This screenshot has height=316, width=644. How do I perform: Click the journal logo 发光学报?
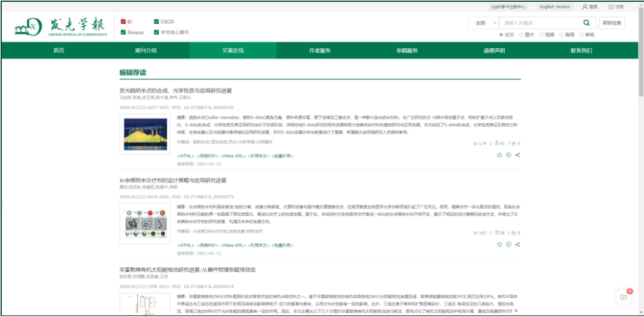click(60, 27)
